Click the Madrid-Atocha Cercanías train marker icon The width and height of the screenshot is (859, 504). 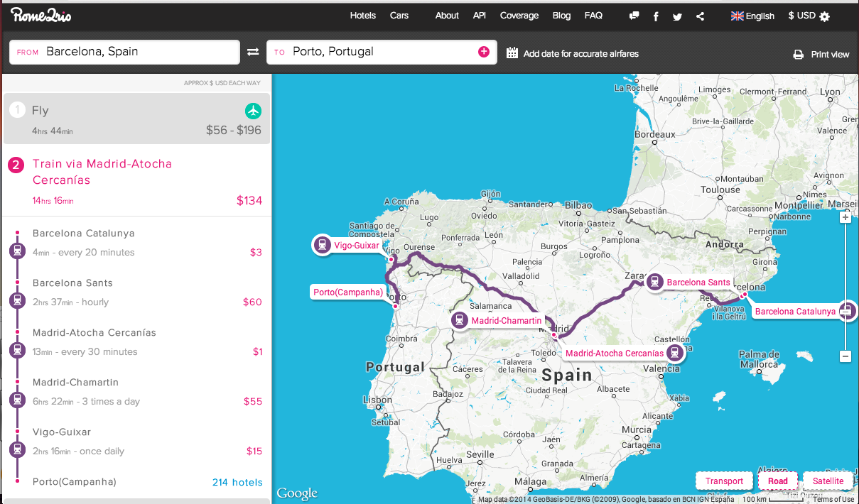pos(675,353)
